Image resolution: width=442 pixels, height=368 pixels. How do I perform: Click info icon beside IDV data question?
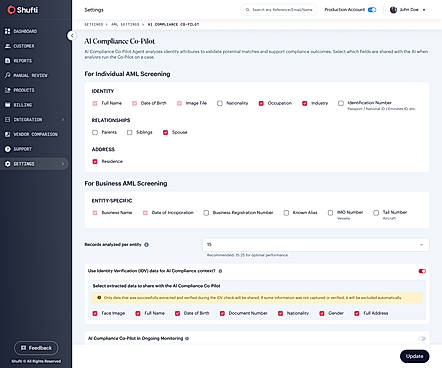point(220,271)
